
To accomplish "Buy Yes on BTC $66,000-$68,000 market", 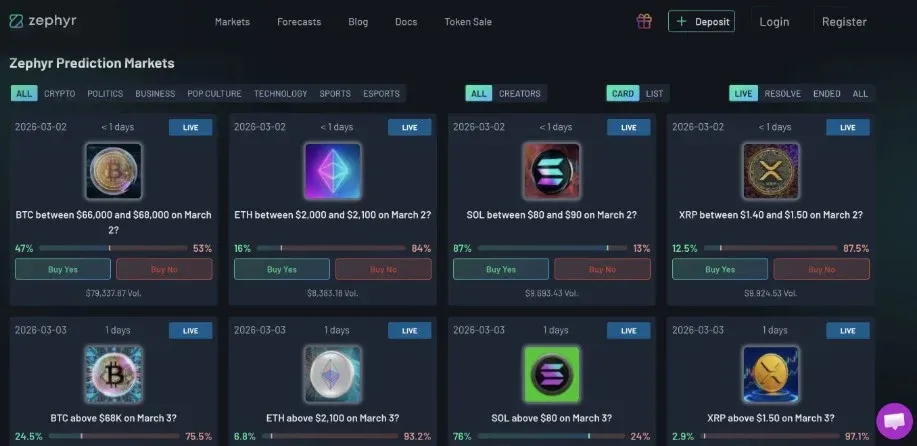I will pyautogui.click(x=63, y=269).
